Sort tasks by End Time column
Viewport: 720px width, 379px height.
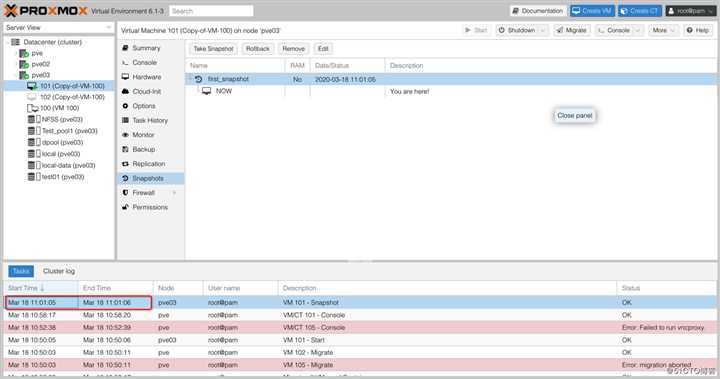pos(116,288)
